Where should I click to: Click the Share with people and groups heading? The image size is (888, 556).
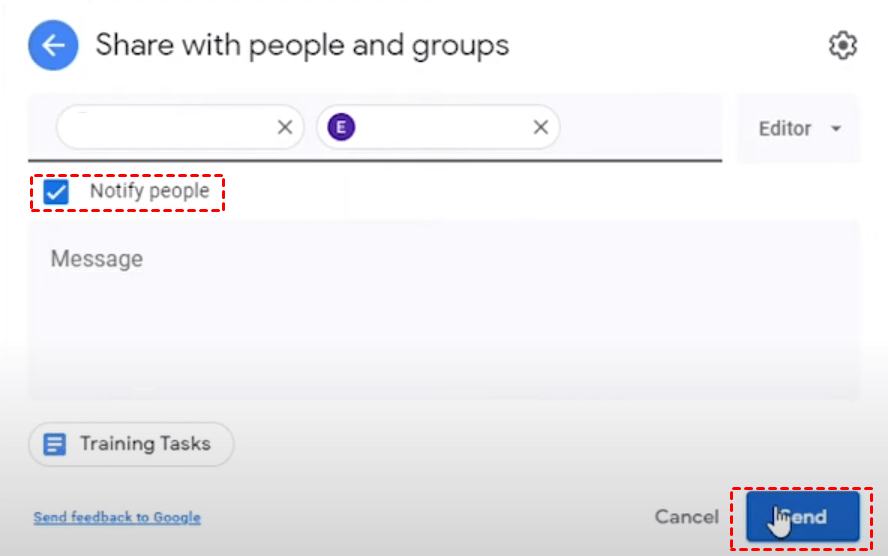click(x=302, y=46)
